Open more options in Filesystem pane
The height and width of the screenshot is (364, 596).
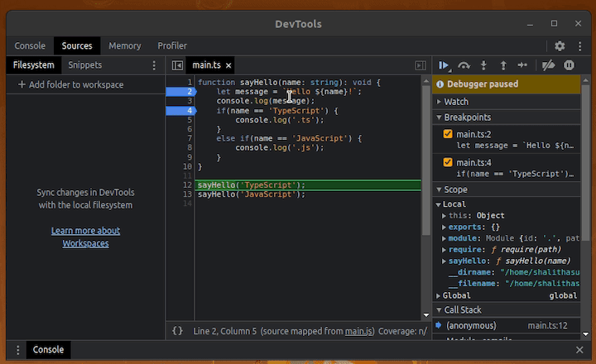point(154,65)
